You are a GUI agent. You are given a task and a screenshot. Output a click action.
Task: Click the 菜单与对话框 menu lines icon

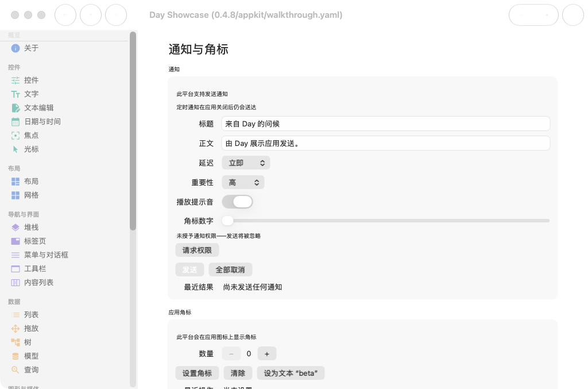point(16,255)
